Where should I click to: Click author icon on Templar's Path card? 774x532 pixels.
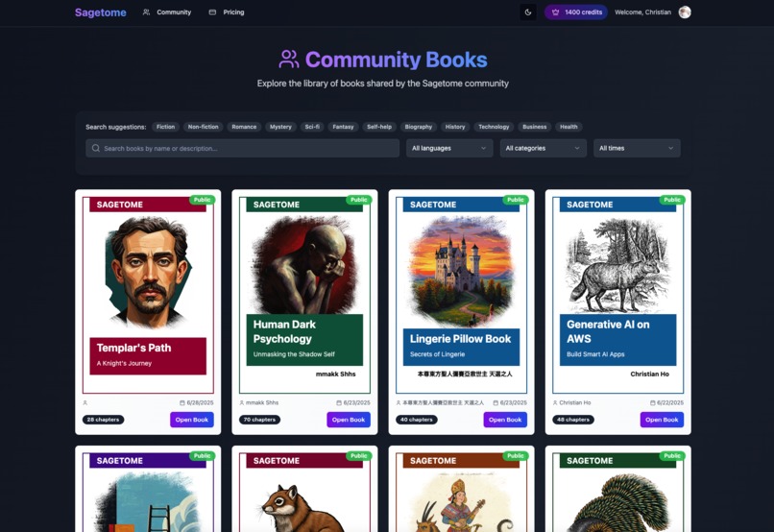(85, 402)
